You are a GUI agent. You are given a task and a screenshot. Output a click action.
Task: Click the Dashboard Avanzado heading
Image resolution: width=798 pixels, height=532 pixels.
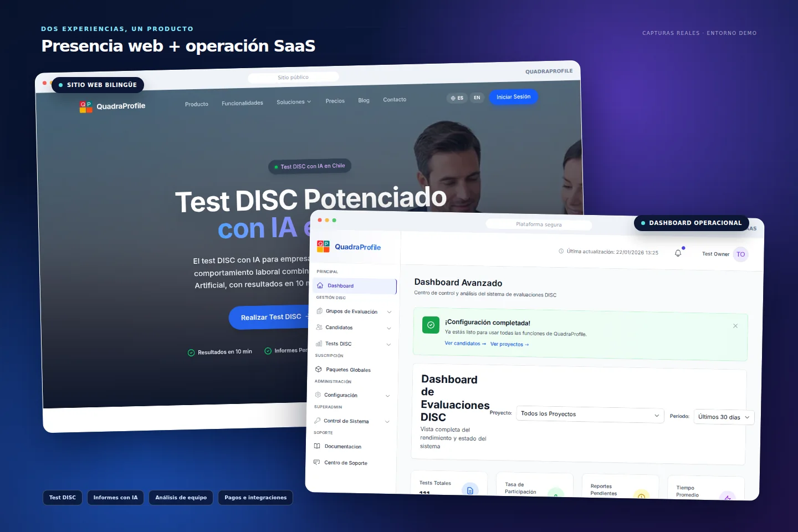(x=458, y=283)
